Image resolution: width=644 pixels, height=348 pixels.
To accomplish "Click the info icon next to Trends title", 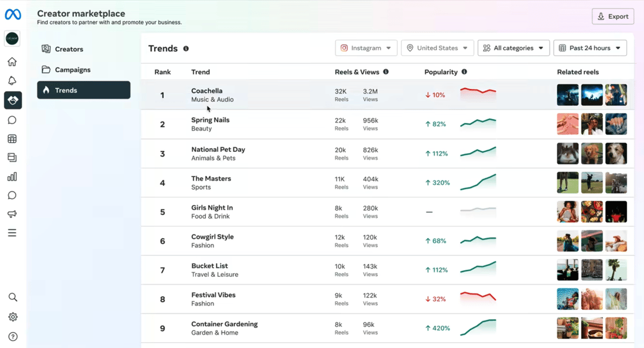I will pos(186,48).
